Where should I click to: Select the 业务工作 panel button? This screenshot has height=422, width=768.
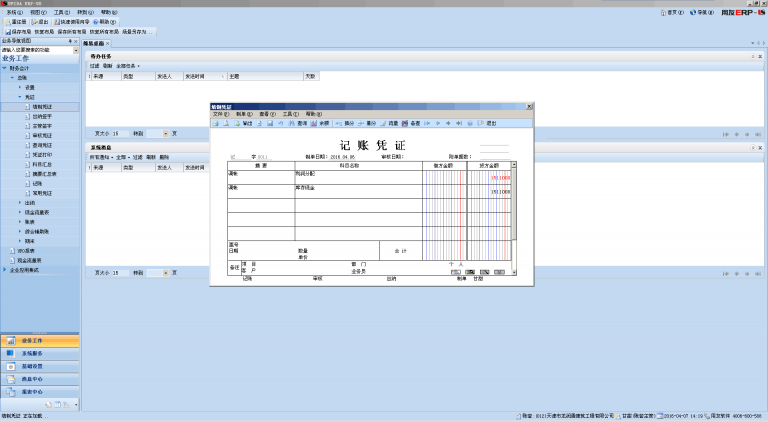[x=40, y=340]
